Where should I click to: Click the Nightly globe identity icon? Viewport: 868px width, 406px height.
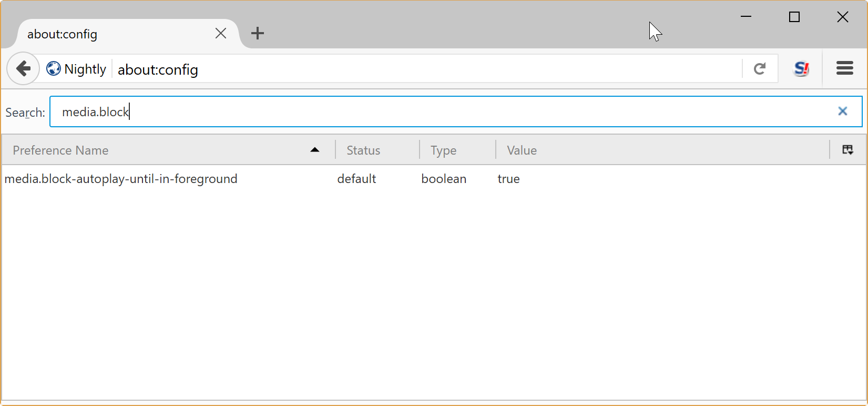click(54, 68)
